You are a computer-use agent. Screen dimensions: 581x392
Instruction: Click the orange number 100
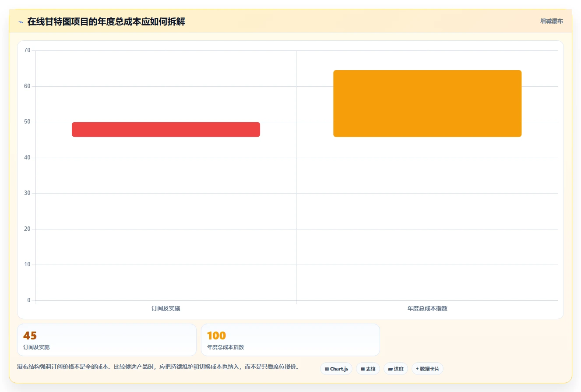coord(216,336)
